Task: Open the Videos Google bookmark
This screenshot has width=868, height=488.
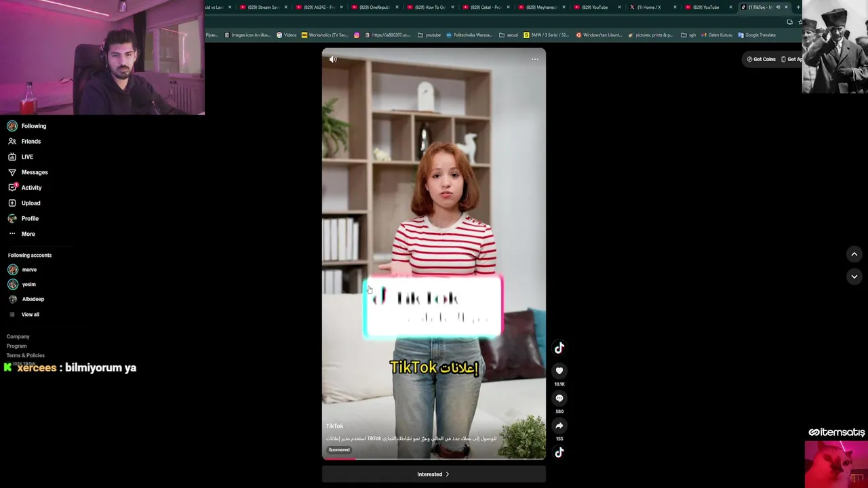Action: click(x=286, y=35)
